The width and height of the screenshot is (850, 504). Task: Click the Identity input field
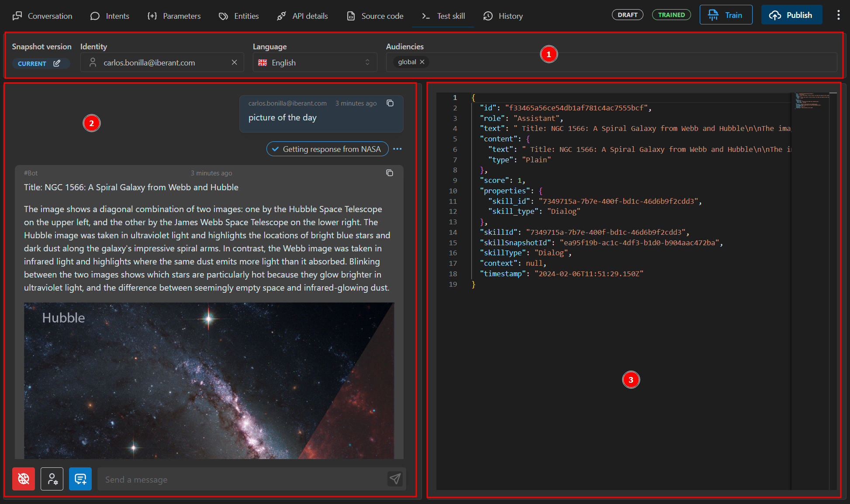point(162,62)
